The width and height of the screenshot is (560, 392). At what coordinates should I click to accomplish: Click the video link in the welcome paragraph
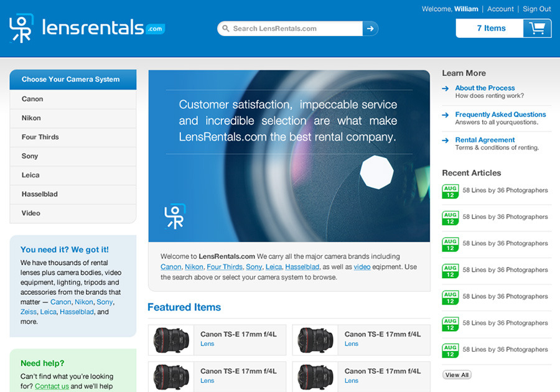click(x=362, y=267)
